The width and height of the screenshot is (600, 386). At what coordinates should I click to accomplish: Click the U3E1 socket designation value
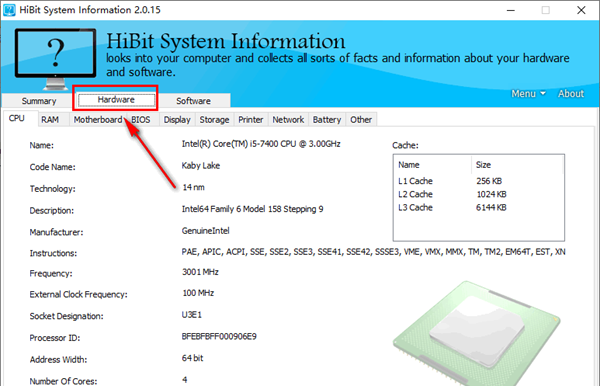192,315
